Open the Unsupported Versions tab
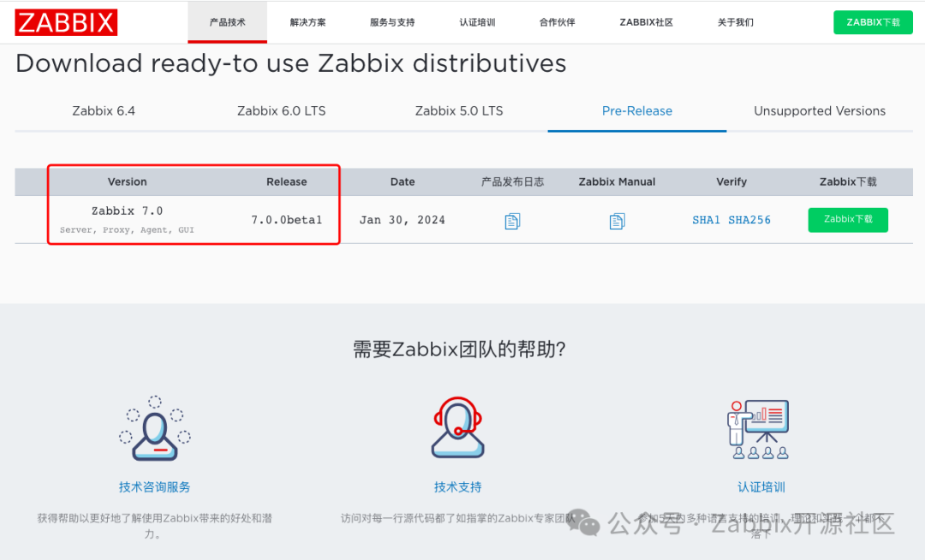 [x=819, y=110]
